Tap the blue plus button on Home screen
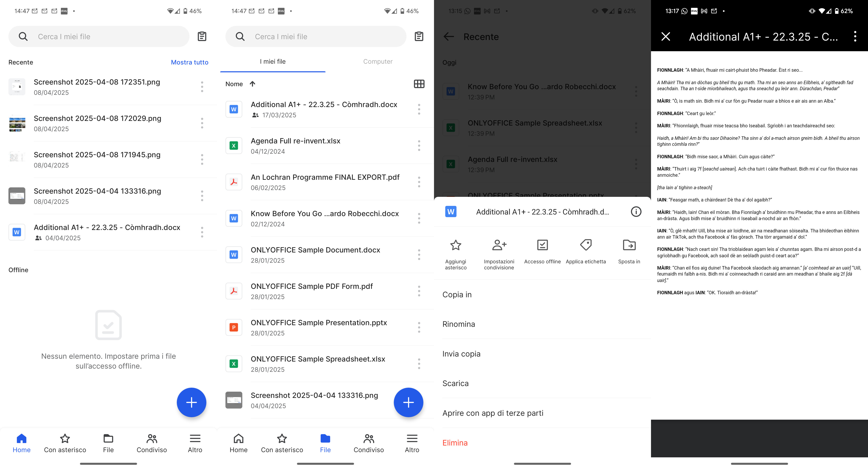Viewport: 868px width, 470px height. click(191, 402)
